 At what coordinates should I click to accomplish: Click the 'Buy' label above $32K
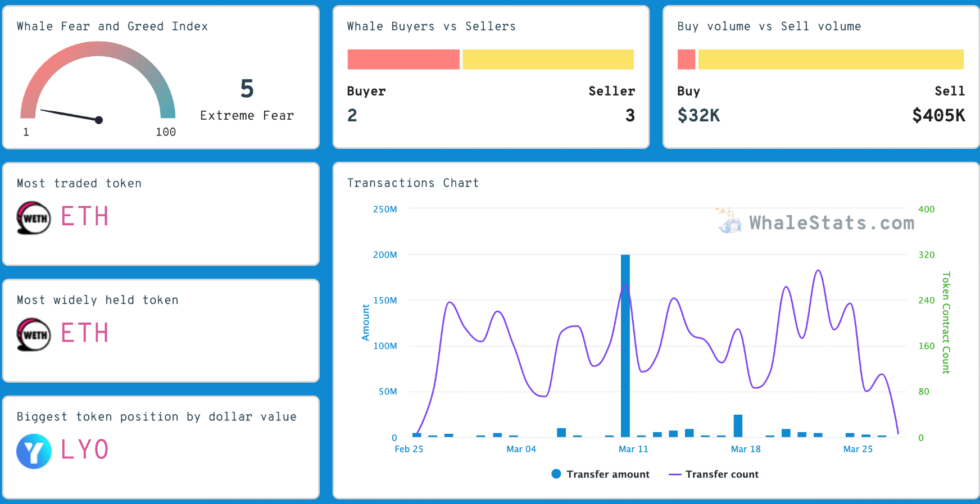[688, 91]
